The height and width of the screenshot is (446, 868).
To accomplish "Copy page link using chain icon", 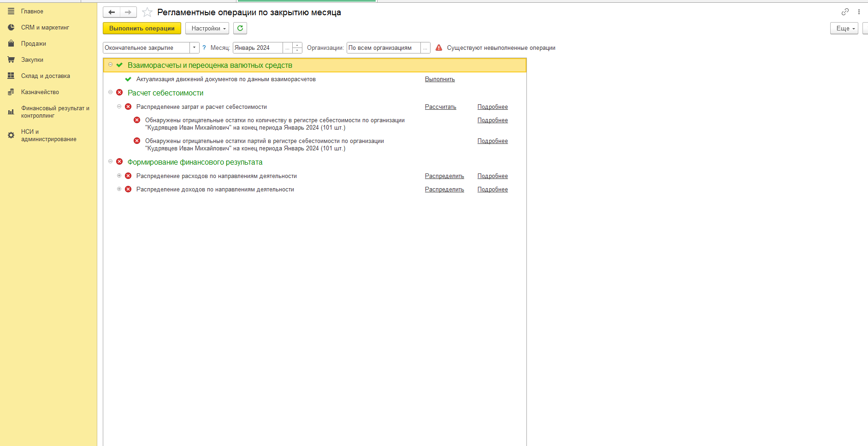I will point(844,12).
